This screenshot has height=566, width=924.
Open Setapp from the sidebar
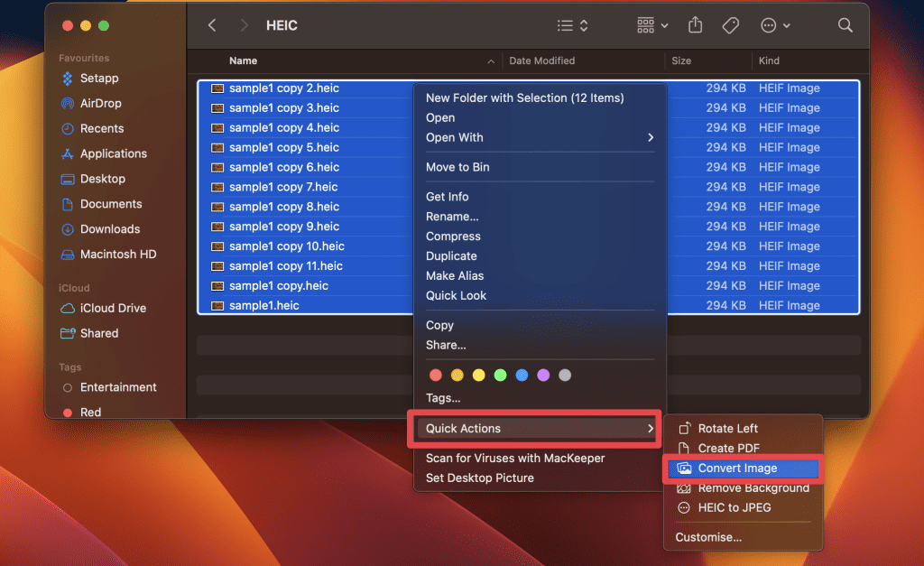point(99,78)
